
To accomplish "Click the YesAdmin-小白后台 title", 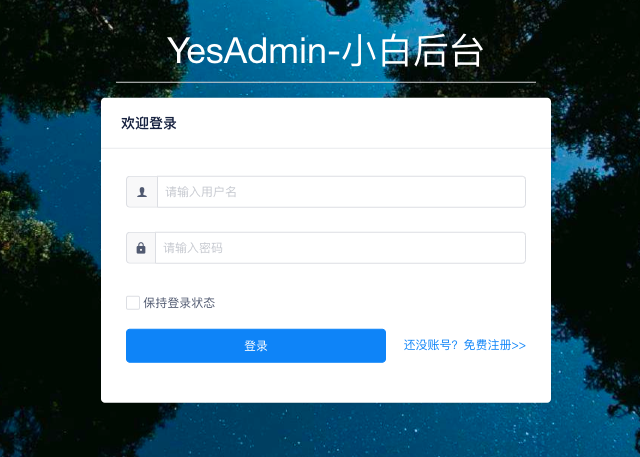I will (325, 51).
